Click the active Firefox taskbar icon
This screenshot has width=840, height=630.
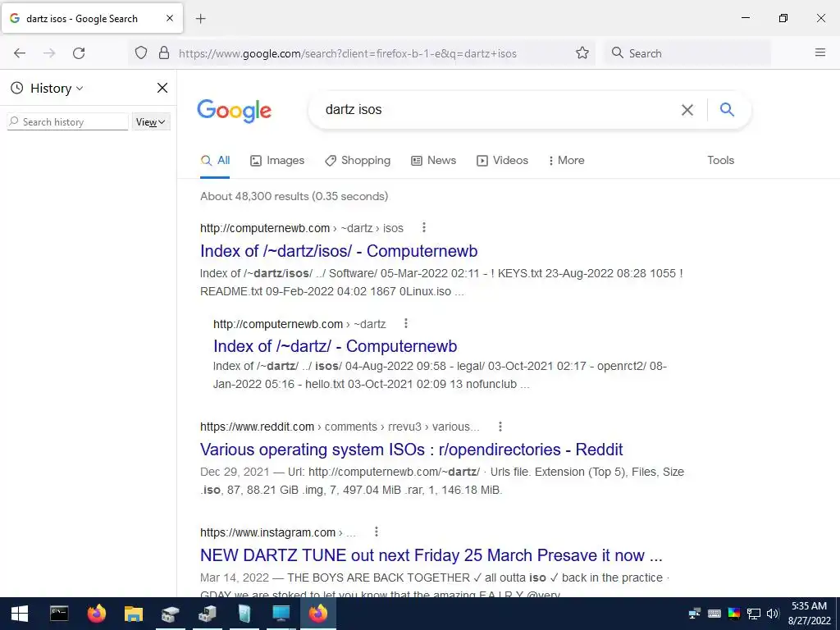[317, 614]
